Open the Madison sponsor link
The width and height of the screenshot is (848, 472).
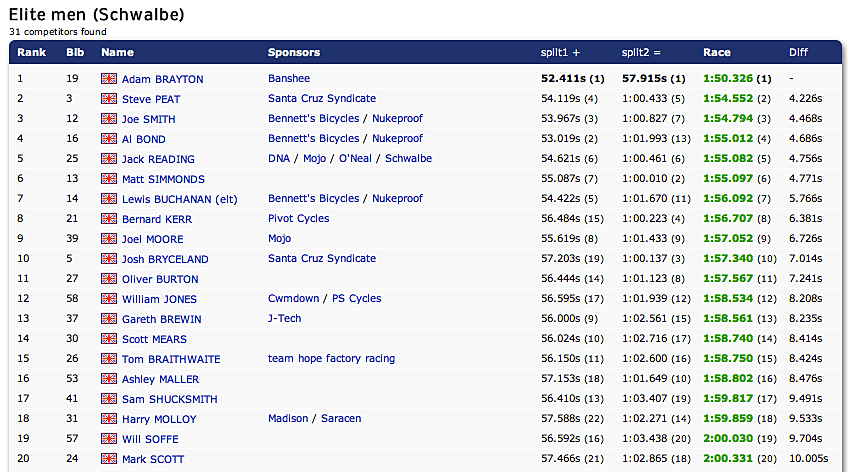[x=289, y=419]
